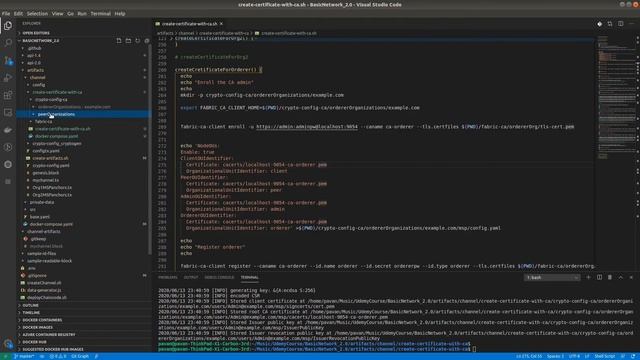Refresh the explorer file tree

click(138, 40)
